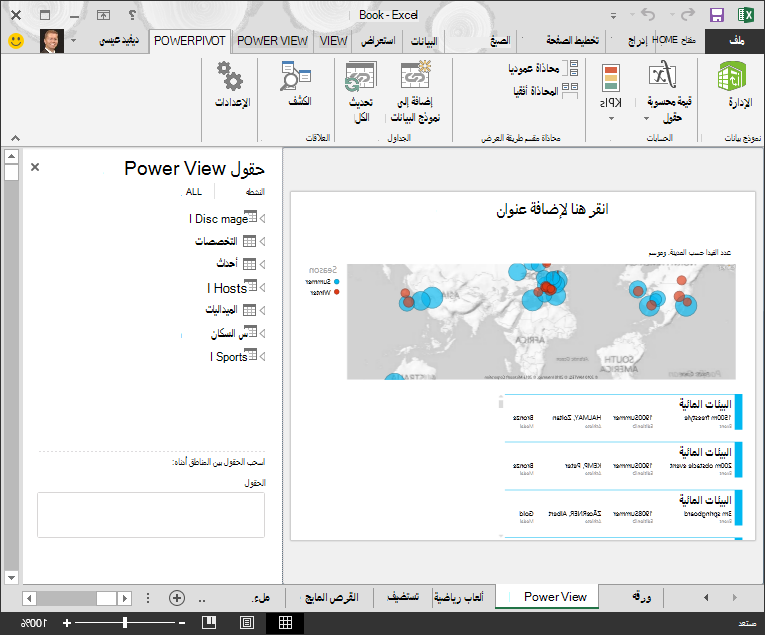Switch to the POWERPIVOT ribbon tab

click(190, 41)
